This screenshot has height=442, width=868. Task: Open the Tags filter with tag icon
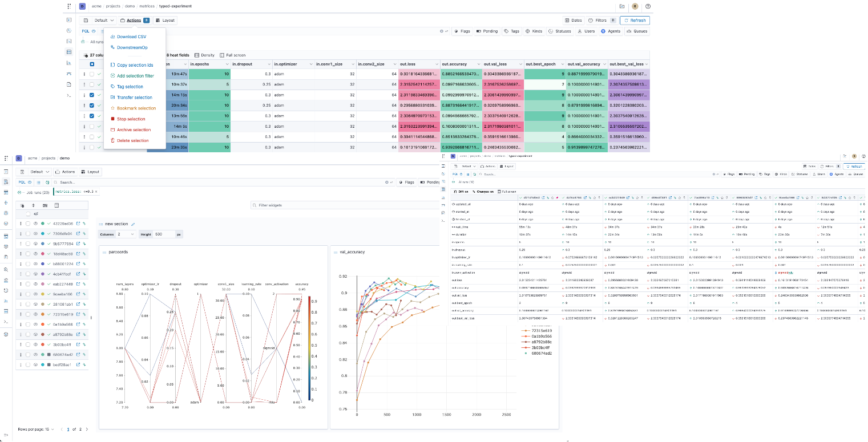(x=512, y=31)
